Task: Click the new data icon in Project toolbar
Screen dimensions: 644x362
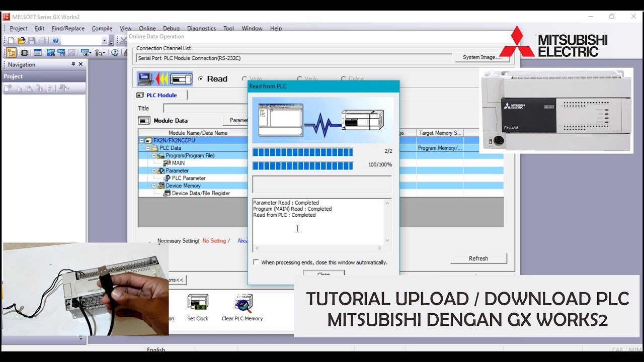Action: tap(8, 88)
